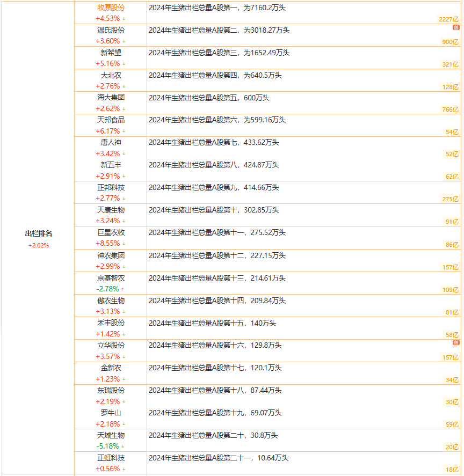Click the arrow beside +3.13% for 傲农生物
This screenshot has height=476, width=464.
click(x=124, y=312)
